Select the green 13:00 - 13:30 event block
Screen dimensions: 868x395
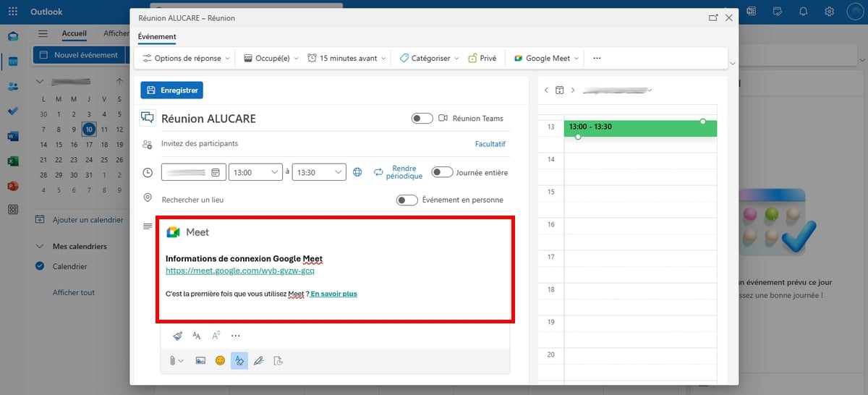click(640, 128)
